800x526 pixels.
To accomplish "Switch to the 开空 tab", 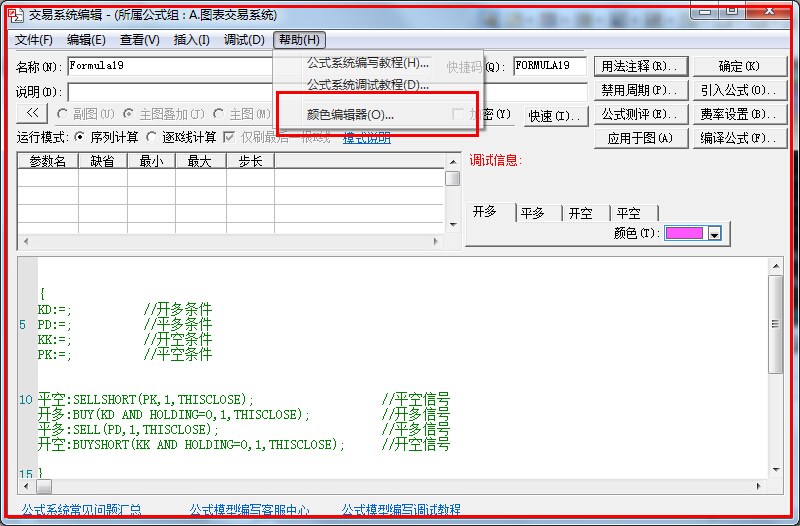I will tap(580, 213).
